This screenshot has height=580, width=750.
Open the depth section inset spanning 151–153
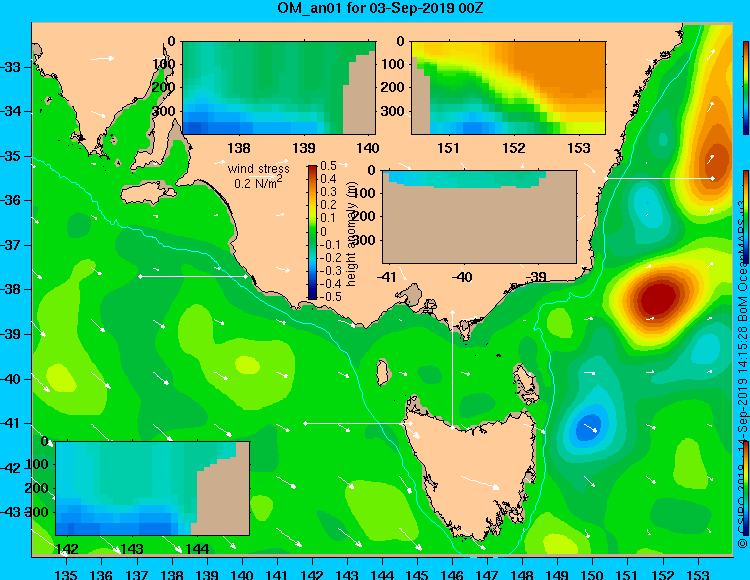click(508, 88)
